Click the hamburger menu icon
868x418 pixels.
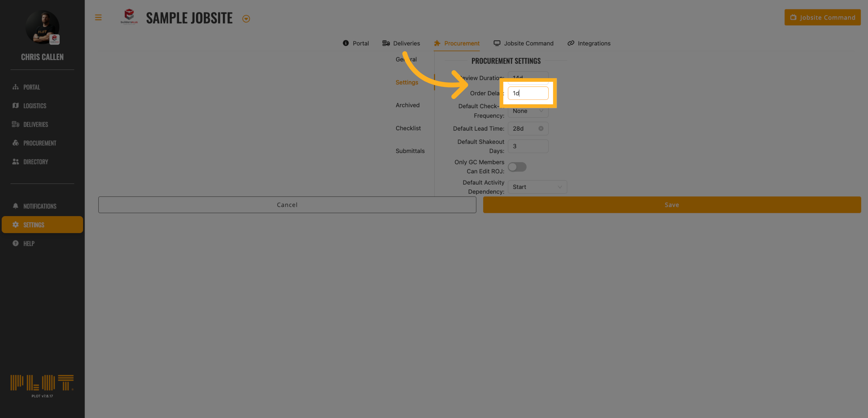tap(98, 17)
